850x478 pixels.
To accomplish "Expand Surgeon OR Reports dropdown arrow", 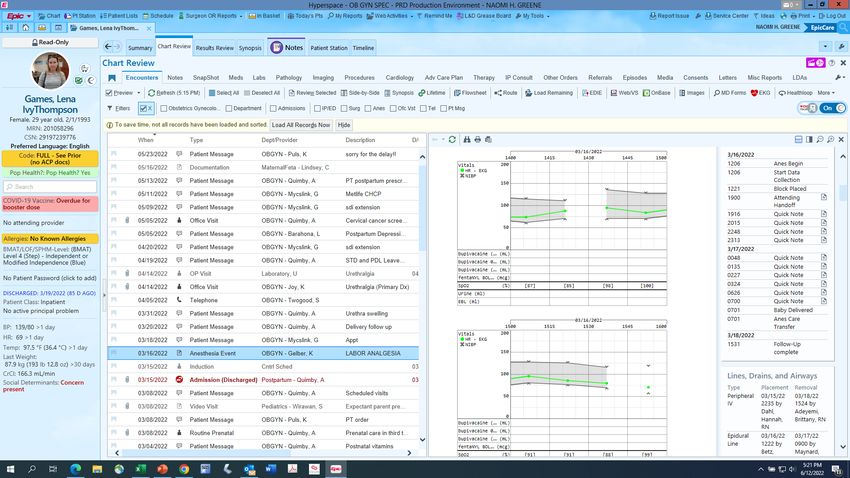I will pyautogui.click(x=241, y=16).
